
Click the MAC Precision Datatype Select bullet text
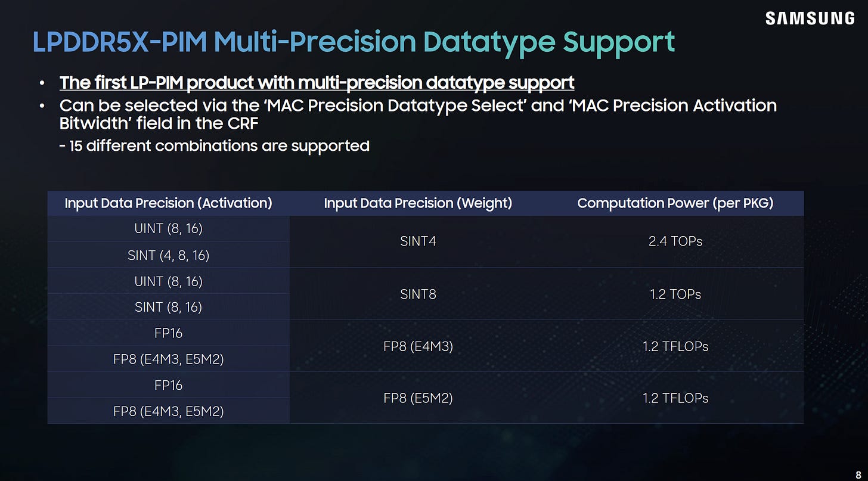pyautogui.click(x=418, y=114)
